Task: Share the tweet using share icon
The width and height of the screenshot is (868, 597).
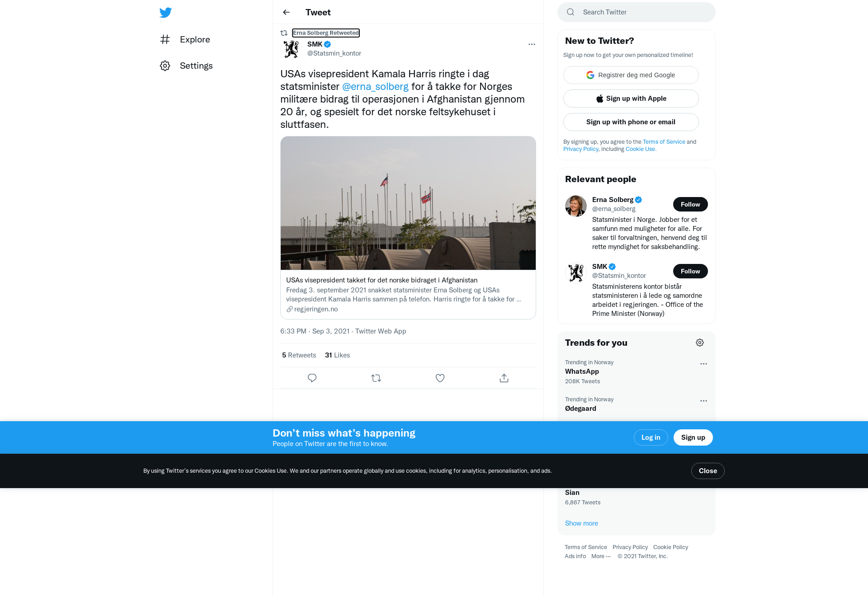Action: [504, 378]
